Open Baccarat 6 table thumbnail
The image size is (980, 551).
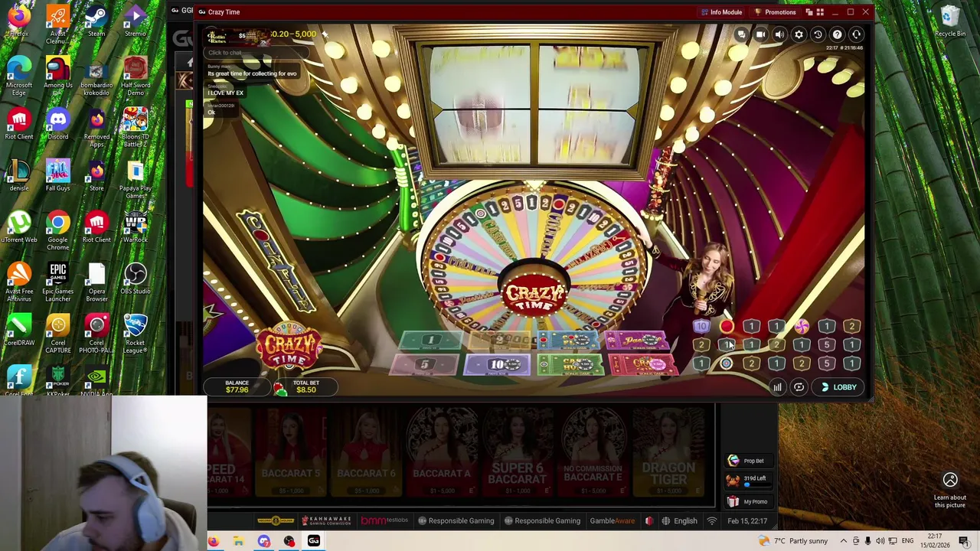pyautogui.click(x=366, y=452)
